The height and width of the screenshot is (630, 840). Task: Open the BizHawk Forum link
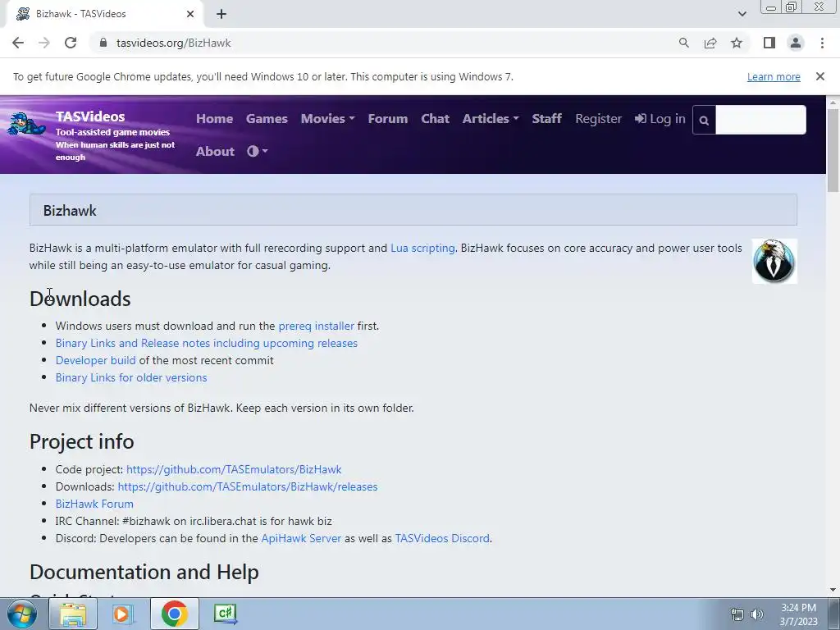point(94,504)
